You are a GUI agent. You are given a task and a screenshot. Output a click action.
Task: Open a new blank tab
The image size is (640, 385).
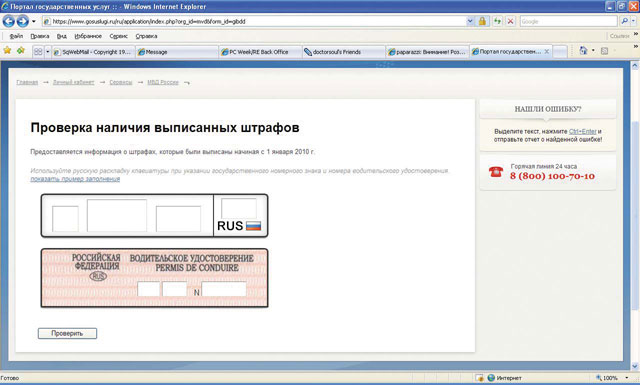560,52
